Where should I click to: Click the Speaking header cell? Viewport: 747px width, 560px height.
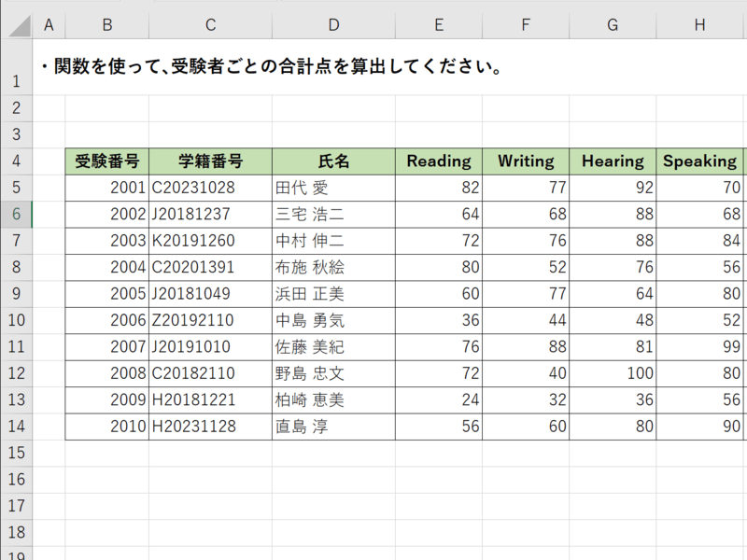pyautogui.click(x=699, y=161)
